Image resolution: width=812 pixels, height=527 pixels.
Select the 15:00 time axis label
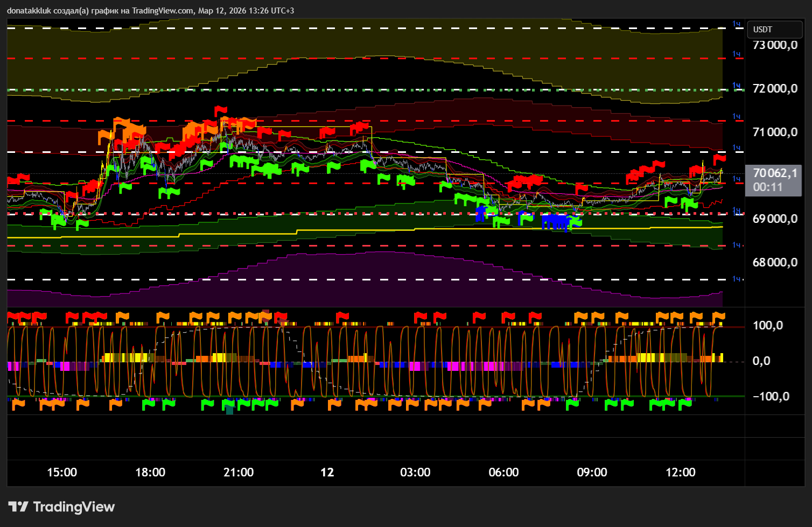point(62,473)
